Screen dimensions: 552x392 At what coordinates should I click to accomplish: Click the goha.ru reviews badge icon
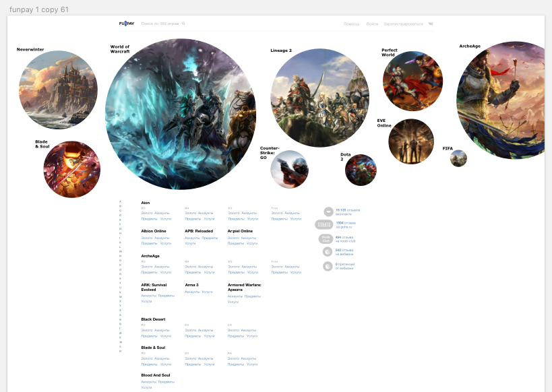(x=324, y=224)
